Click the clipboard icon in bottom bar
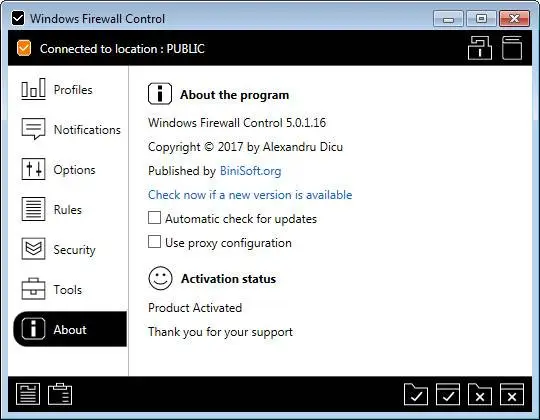 pos(60,394)
